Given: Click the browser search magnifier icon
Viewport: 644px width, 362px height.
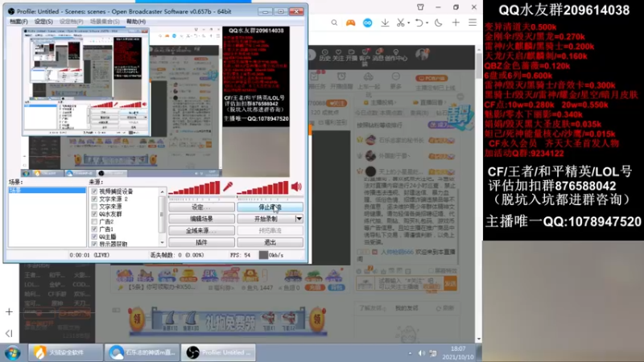Looking at the screenshot, I should [334, 23].
